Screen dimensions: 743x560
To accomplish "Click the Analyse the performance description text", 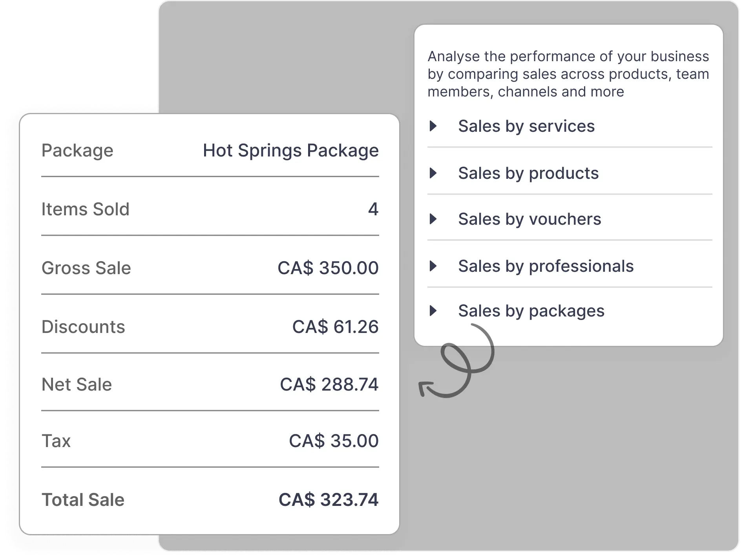I will (x=568, y=74).
